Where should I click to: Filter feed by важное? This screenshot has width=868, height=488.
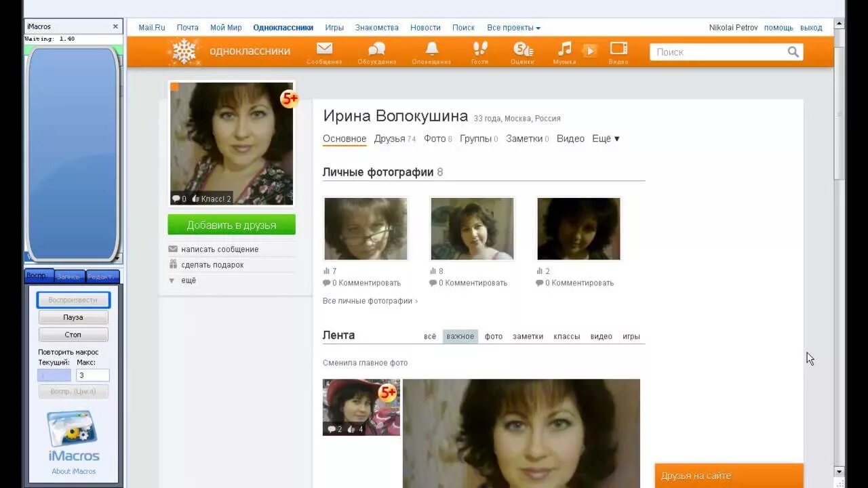460,336
